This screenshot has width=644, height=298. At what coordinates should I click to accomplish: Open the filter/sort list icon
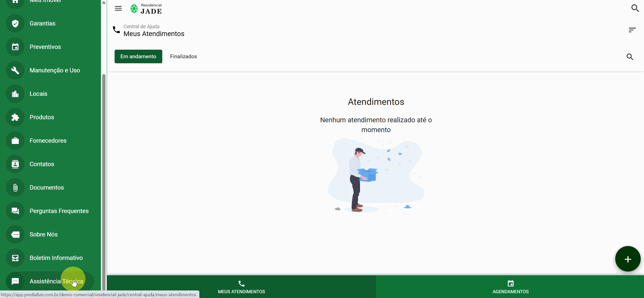click(x=632, y=30)
